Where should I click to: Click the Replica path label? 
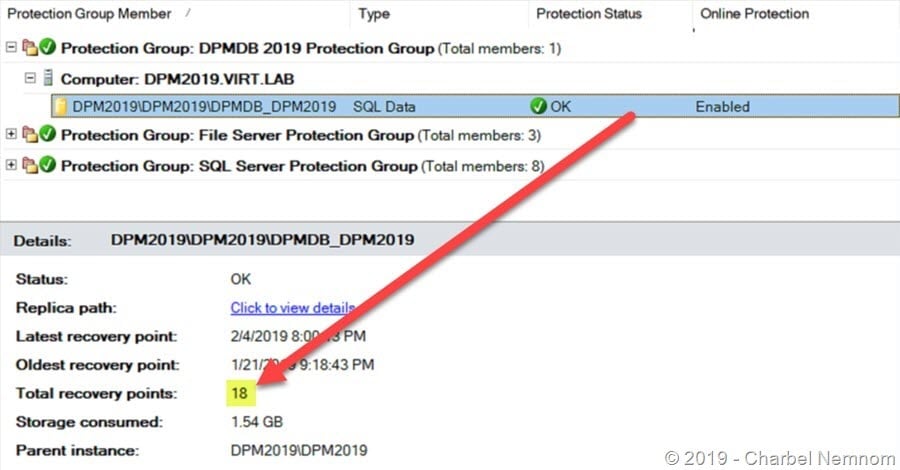click(x=66, y=308)
